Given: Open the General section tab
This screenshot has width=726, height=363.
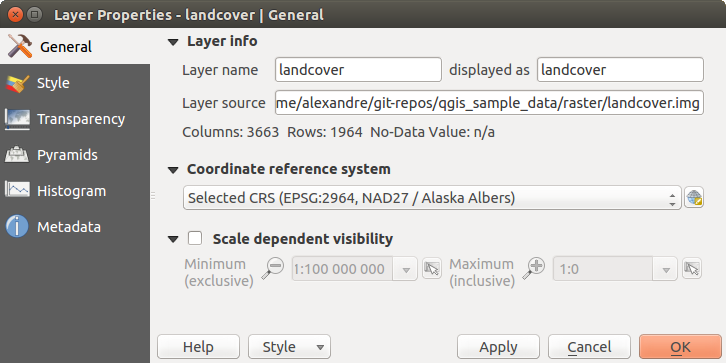Looking at the screenshot, I should (x=75, y=47).
